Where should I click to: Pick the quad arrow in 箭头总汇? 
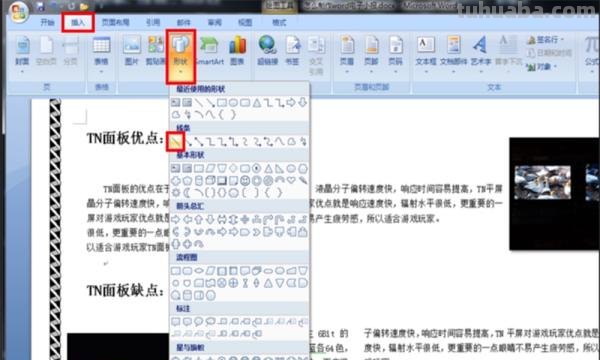pyautogui.click(x=245, y=220)
